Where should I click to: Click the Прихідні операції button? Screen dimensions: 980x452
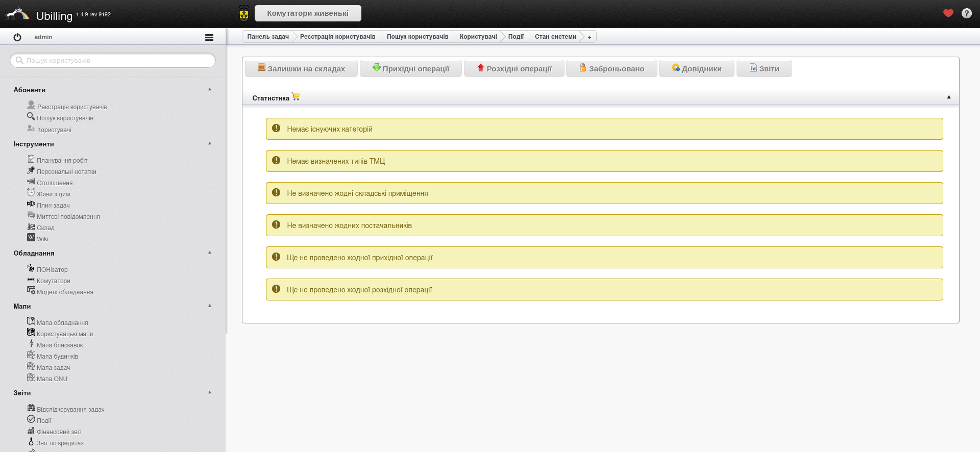click(x=410, y=68)
